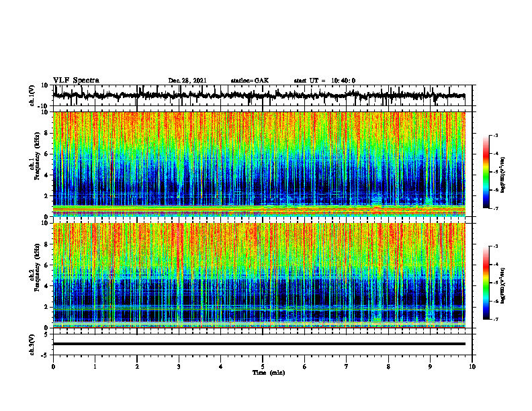Image resolution: width=532 pixels, height=411 pixels.
Task: Click the ch.1(V) waveform axis label
Action: 32,95
